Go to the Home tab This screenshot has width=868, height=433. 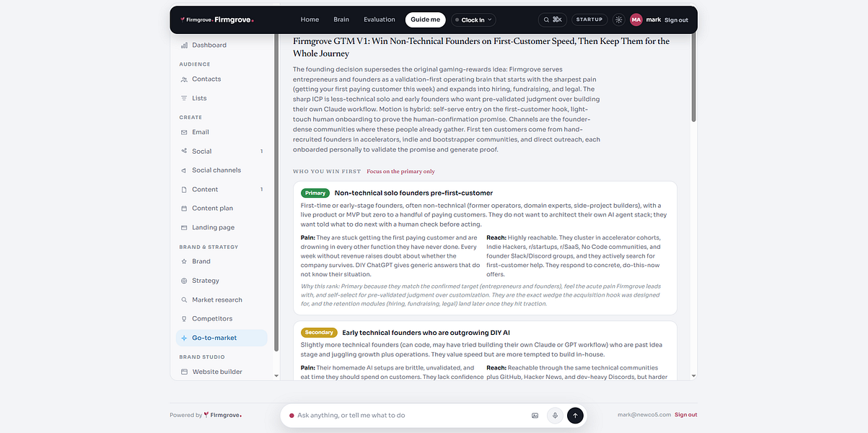click(x=310, y=19)
